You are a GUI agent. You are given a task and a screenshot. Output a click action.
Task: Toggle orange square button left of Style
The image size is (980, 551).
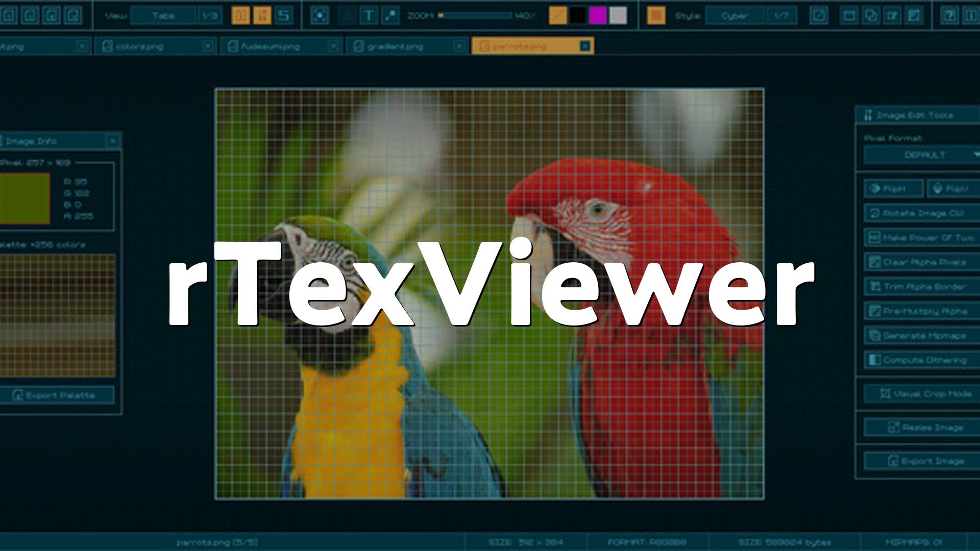656,16
